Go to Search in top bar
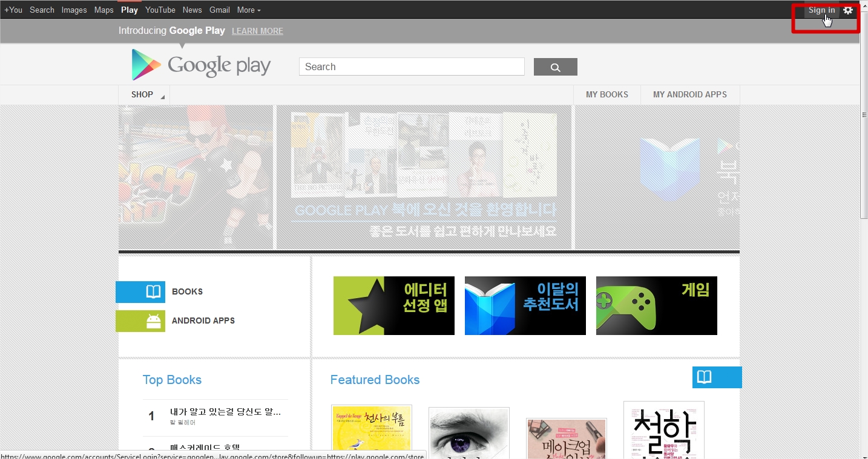Image resolution: width=868 pixels, height=459 pixels. point(42,10)
